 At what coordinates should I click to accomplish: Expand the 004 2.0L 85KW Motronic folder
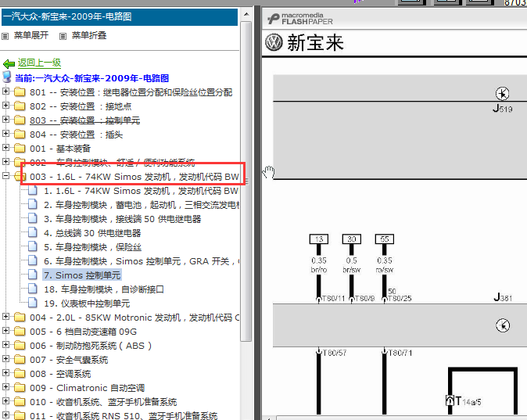(5, 317)
